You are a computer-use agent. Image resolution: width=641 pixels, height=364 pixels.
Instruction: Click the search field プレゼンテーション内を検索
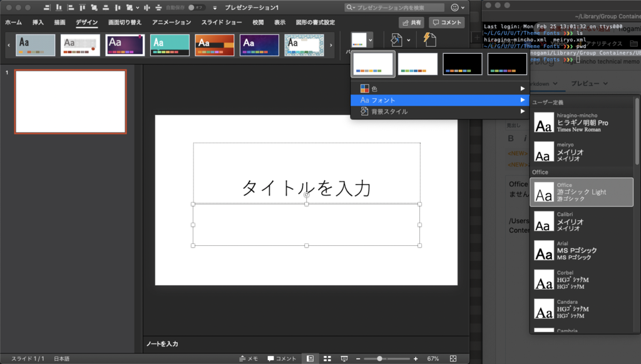click(394, 8)
